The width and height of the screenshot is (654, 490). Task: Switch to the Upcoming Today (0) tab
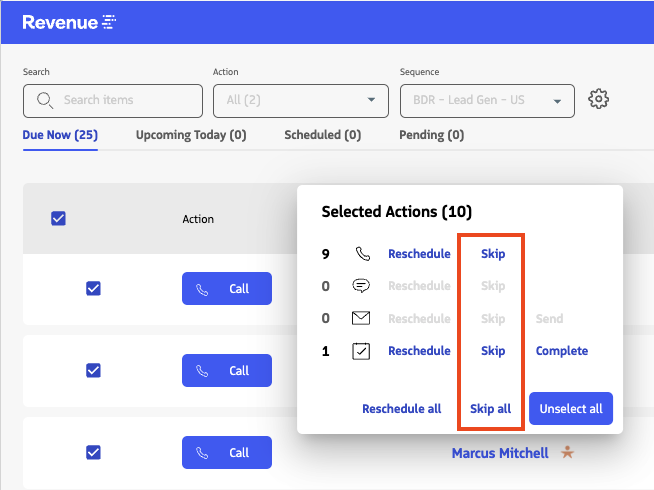[191, 135]
